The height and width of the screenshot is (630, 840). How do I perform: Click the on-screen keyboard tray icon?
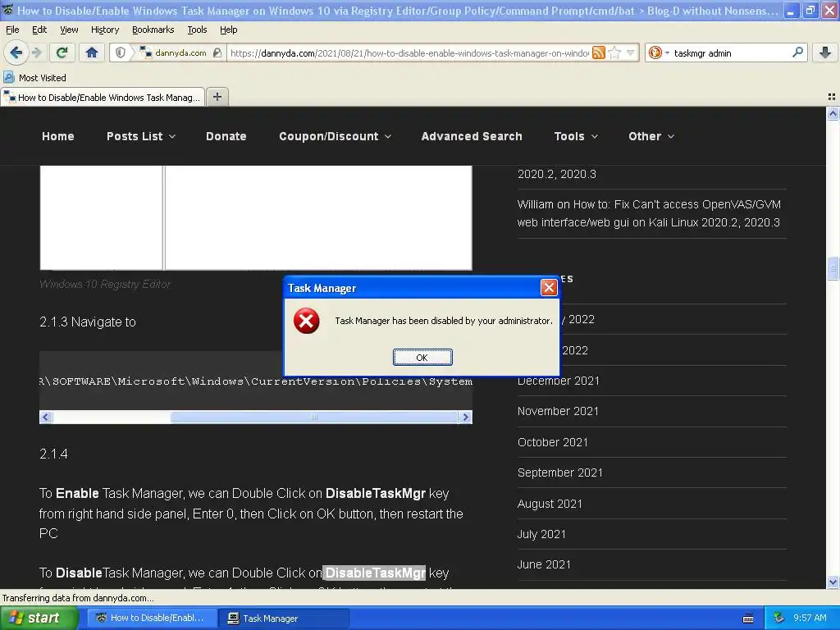click(748, 619)
